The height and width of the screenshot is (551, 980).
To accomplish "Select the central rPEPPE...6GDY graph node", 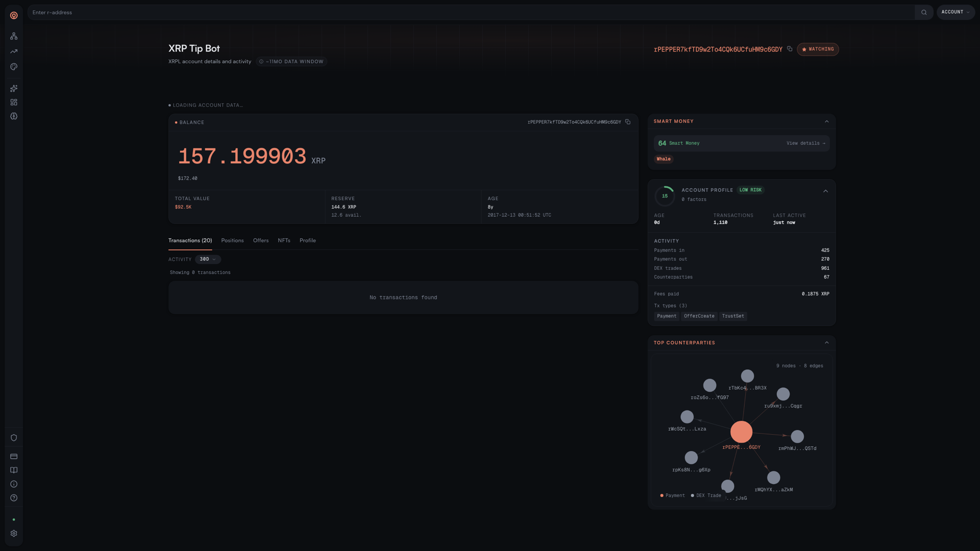I will pos(741,432).
